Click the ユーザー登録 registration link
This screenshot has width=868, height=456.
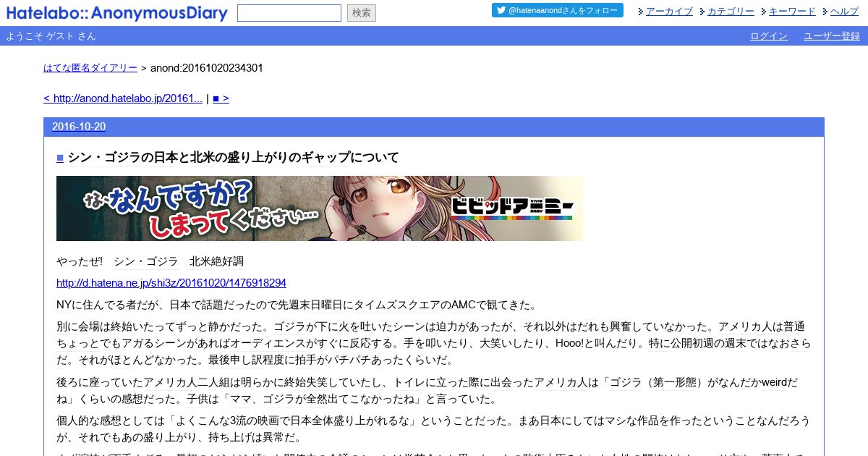coord(832,36)
